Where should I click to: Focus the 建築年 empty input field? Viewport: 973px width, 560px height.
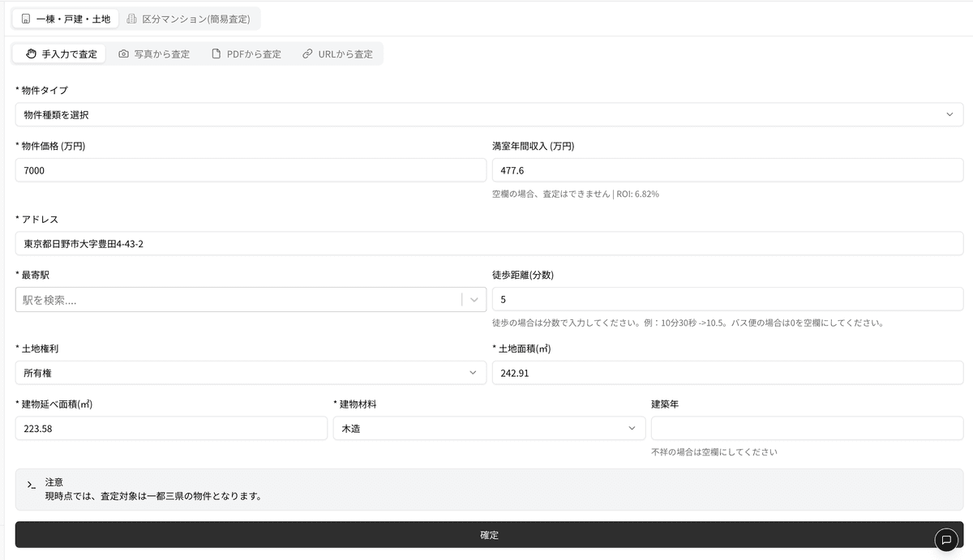point(807,428)
